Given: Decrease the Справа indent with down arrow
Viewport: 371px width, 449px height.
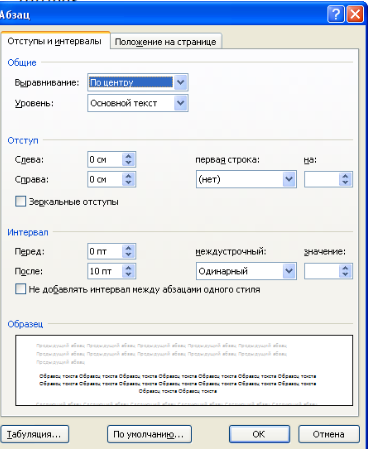Looking at the screenshot, I should click(x=129, y=183).
